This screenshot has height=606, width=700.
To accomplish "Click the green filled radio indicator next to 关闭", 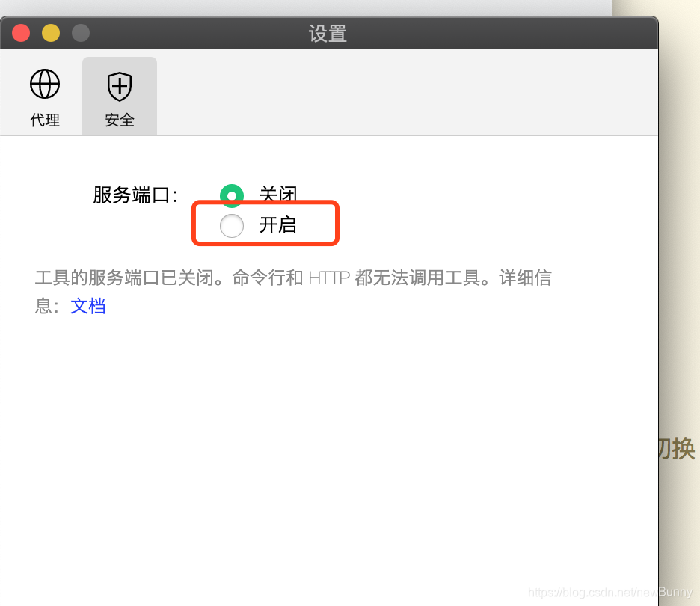I will 232,195.
